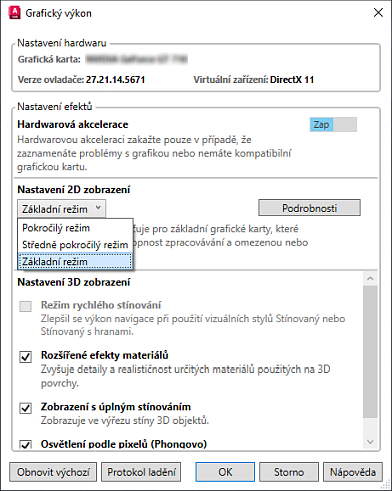392x491 pixels.
Task: Click scrollbar down arrow in 3D settings
Action: coord(370,442)
